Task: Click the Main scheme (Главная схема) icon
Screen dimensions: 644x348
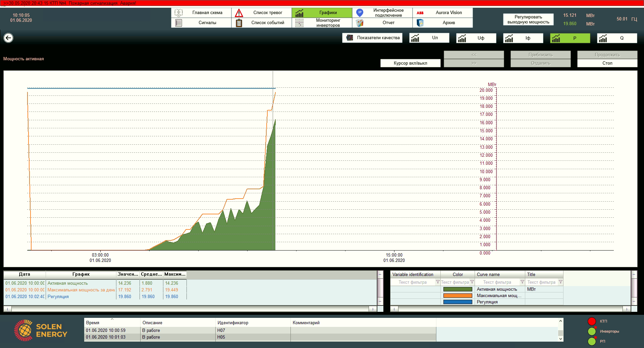Action: 178,13
